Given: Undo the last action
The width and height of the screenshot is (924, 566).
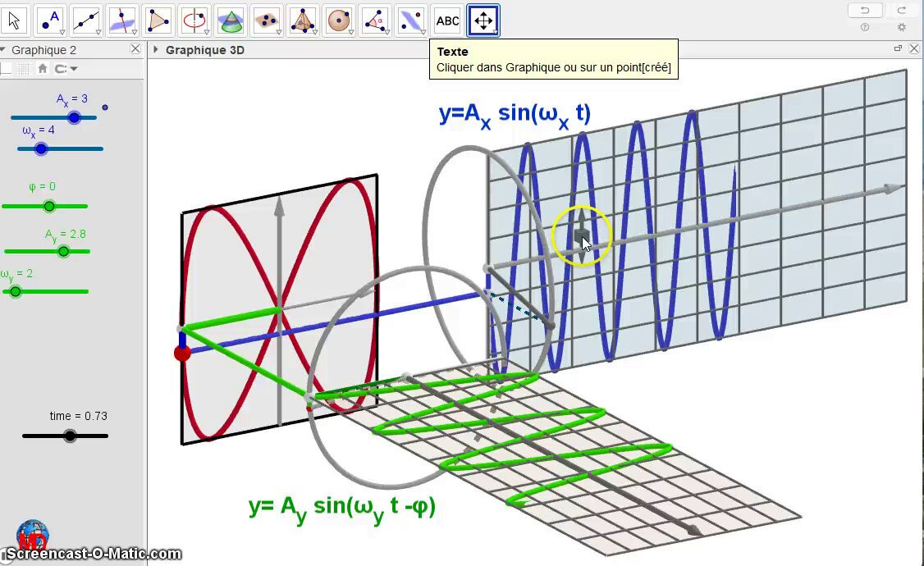Looking at the screenshot, I should click(864, 10).
